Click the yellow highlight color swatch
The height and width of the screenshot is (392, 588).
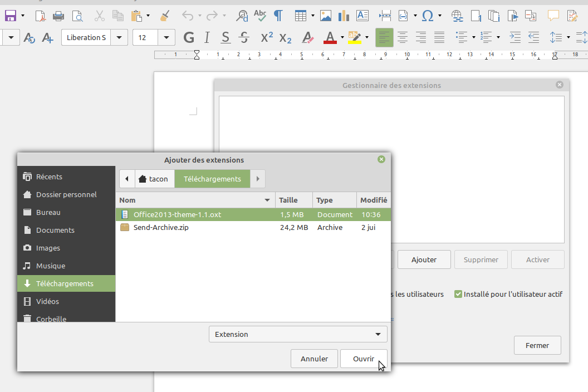(354, 38)
